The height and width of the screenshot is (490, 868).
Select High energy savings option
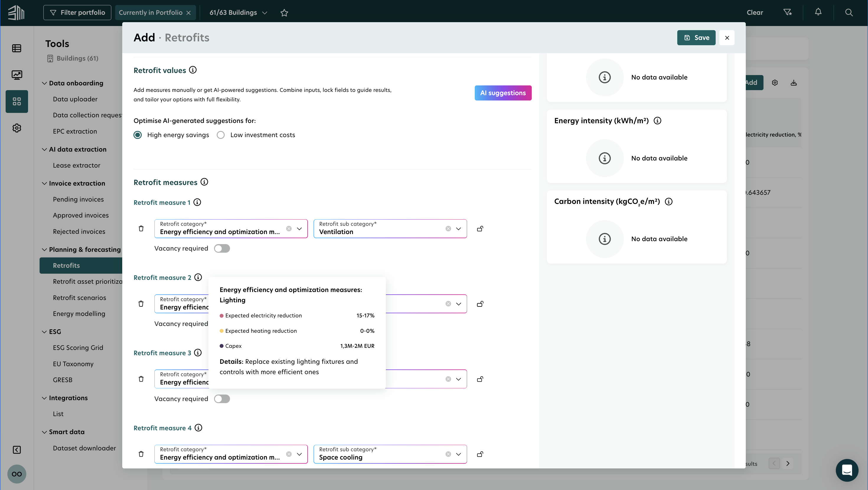138,135
